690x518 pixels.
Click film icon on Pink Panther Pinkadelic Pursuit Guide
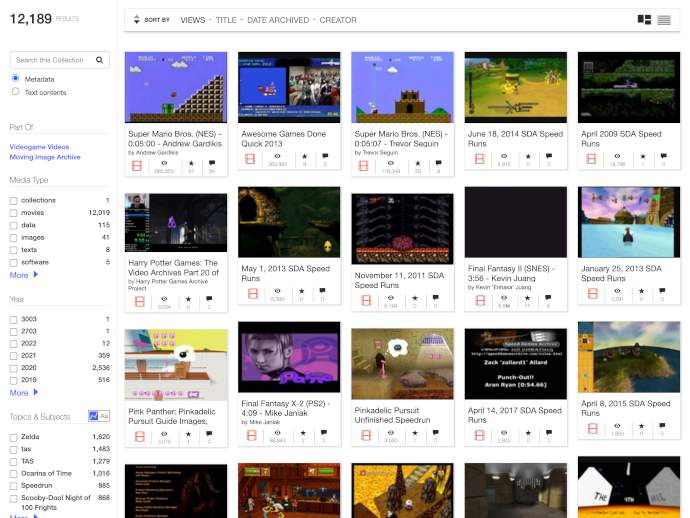pyautogui.click(x=139, y=437)
